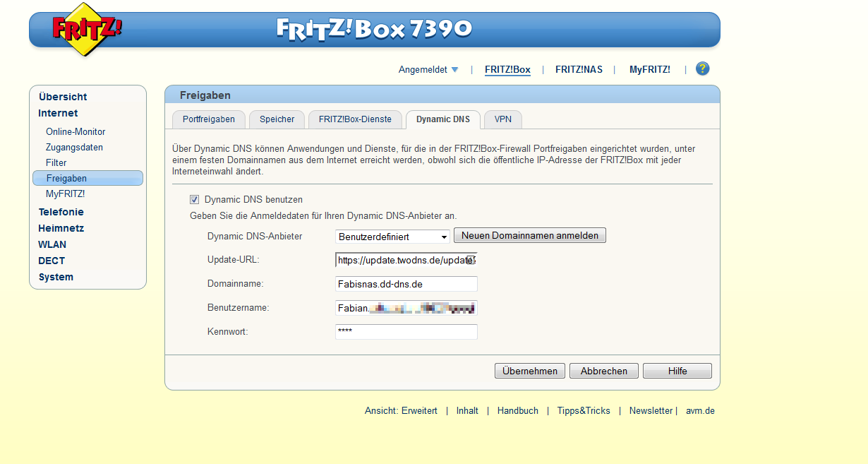The height and width of the screenshot is (464, 868).
Task: Open the Handbuch footer link
Action: tap(518, 410)
